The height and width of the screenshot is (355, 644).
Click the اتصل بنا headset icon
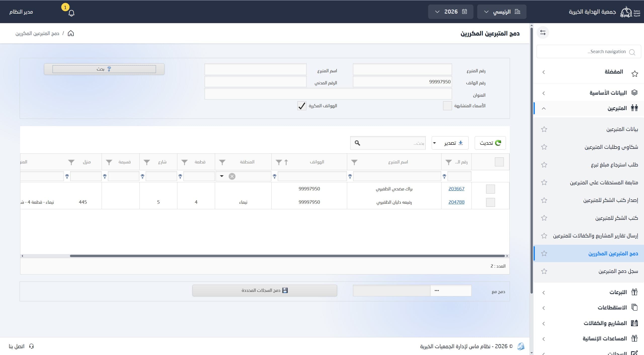(31, 346)
